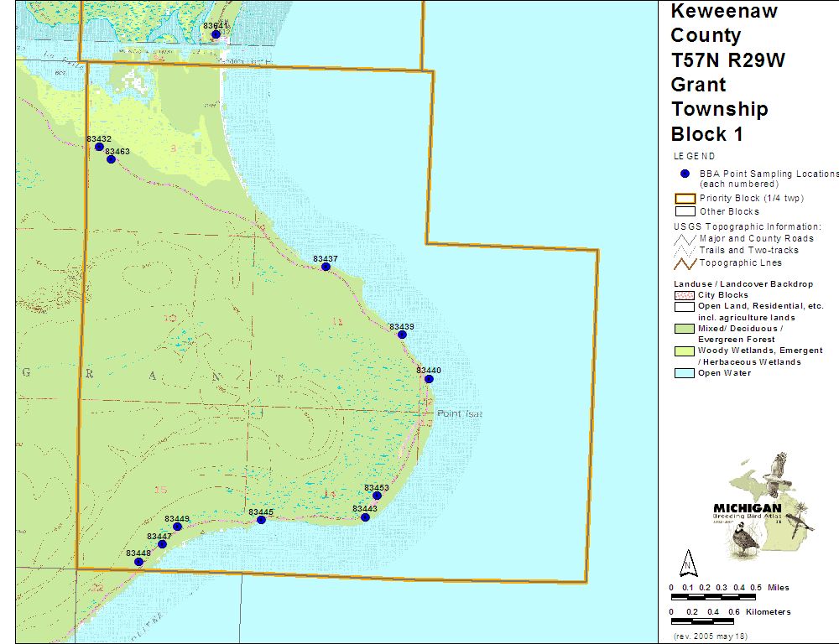Click sampling point 83443 on the shoreline
Viewport: 839px width, 644px height.
pos(365,517)
